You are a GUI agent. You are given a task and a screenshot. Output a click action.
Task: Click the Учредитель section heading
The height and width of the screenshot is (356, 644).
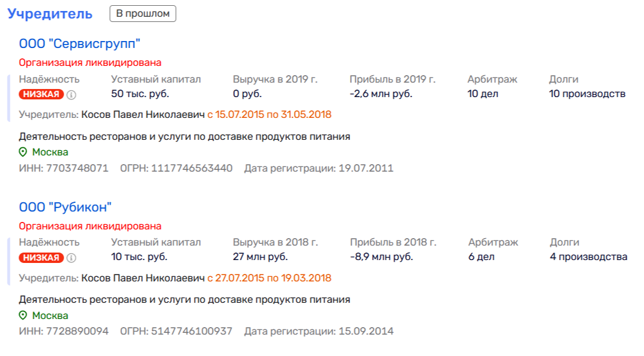click(50, 14)
